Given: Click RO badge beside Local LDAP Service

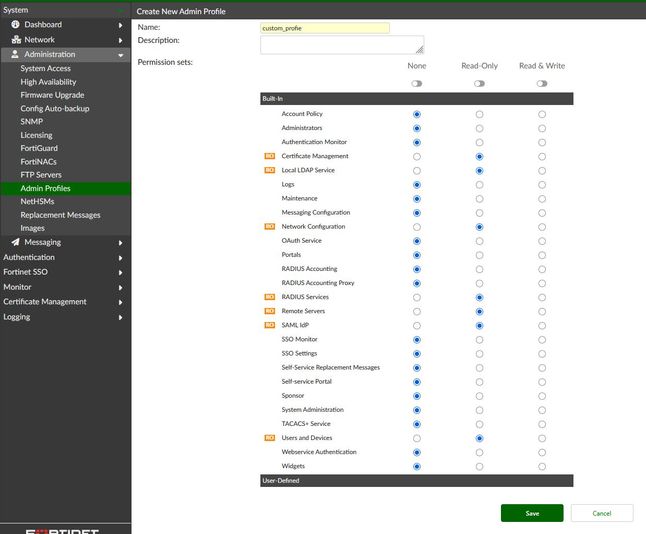Looking at the screenshot, I should point(269,170).
